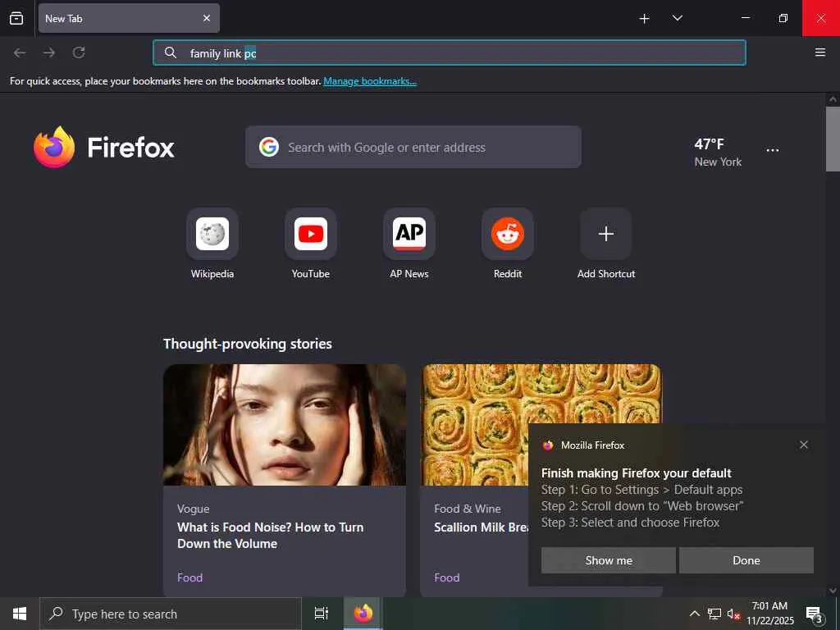Click the Thought-provoking stories heading
The image size is (840, 630).
248,344
